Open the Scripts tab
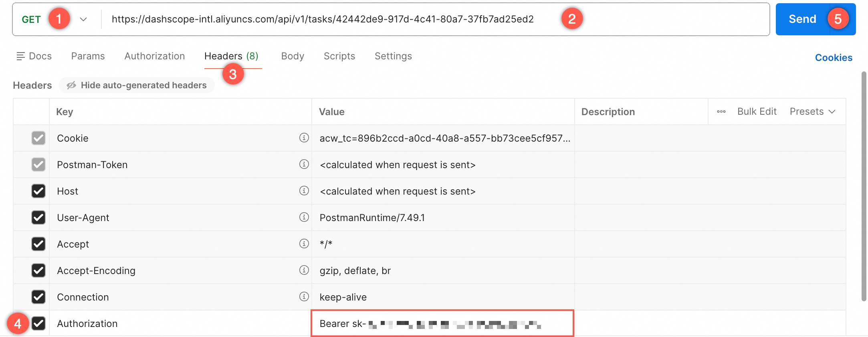The width and height of the screenshot is (868, 337). [339, 56]
